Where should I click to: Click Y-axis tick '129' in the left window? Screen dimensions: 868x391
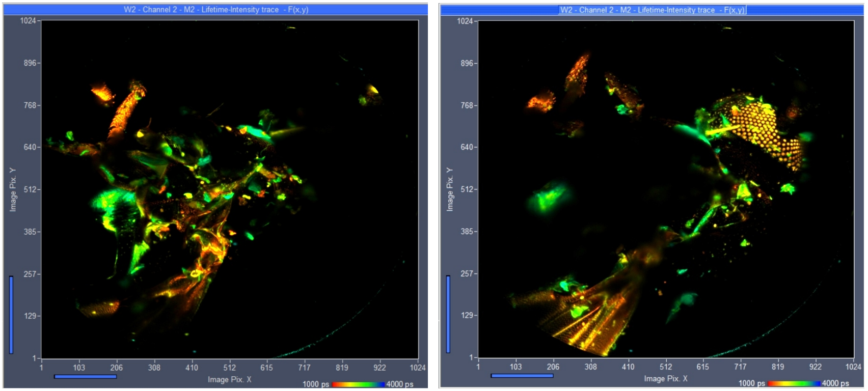30,316
